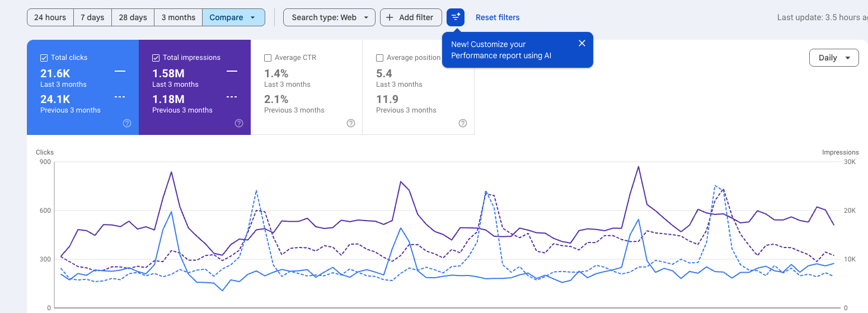The width and height of the screenshot is (868, 313).
Task: Click the 21.6K clicks value
Action: click(x=55, y=73)
